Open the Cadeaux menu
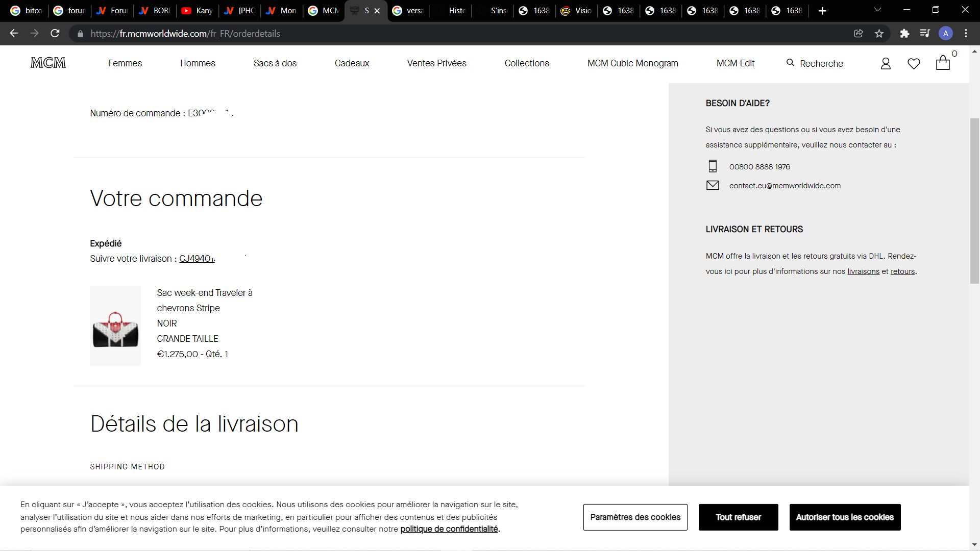 tap(352, 63)
